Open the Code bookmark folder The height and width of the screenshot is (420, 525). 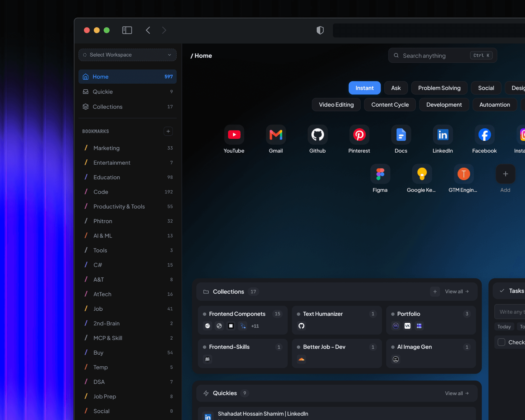(x=127, y=192)
